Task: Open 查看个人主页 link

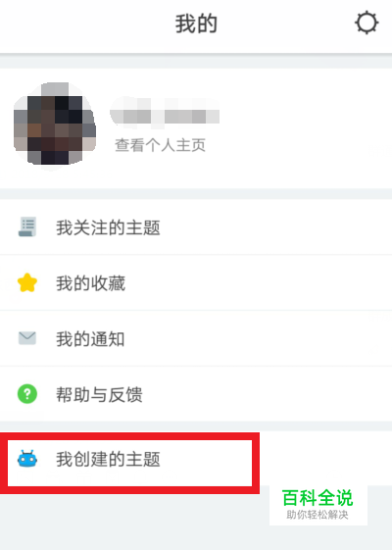Action: (x=161, y=145)
